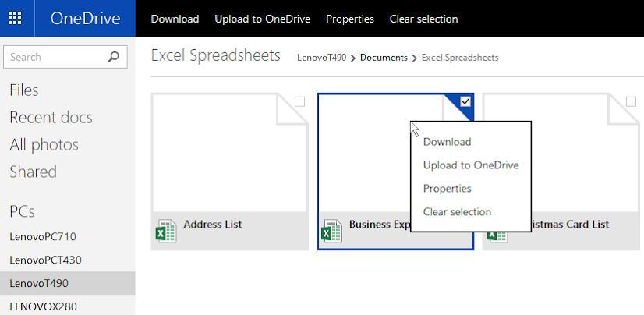
Task: Click the search magnifier icon
Action: pos(114,57)
